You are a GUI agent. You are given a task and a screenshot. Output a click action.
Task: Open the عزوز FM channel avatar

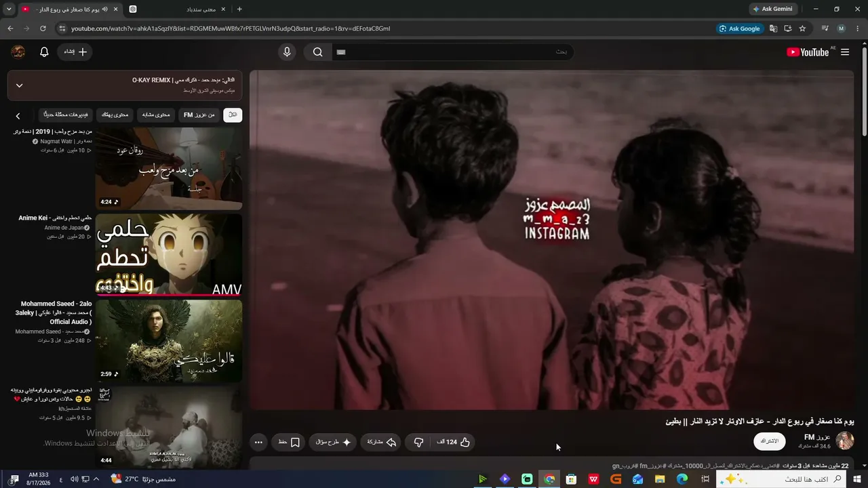tap(845, 441)
